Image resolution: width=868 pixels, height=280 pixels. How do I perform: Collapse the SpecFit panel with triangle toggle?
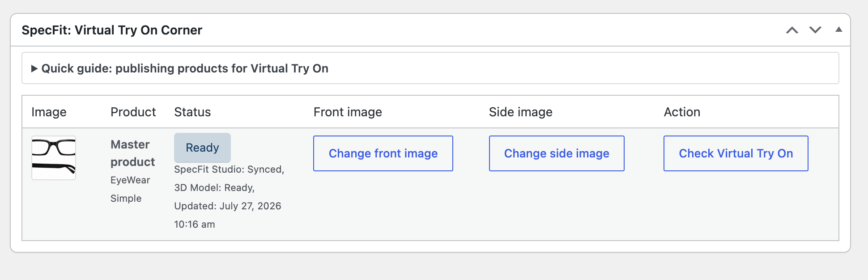[x=839, y=30]
